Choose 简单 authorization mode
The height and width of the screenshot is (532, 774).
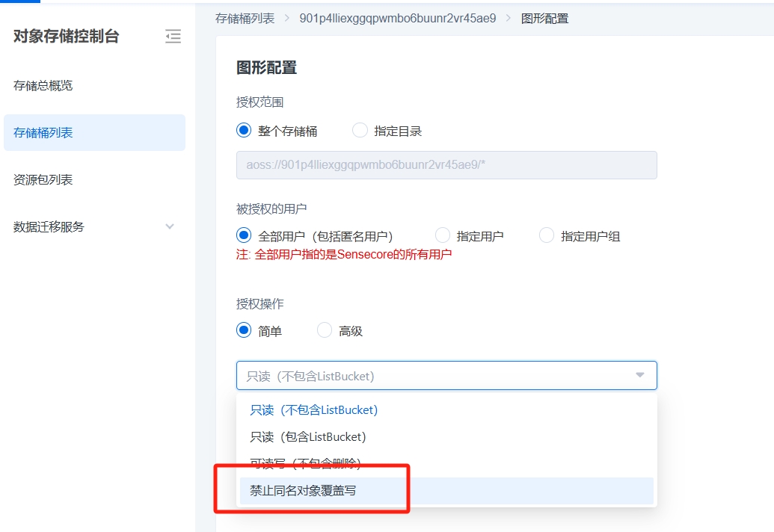(244, 330)
